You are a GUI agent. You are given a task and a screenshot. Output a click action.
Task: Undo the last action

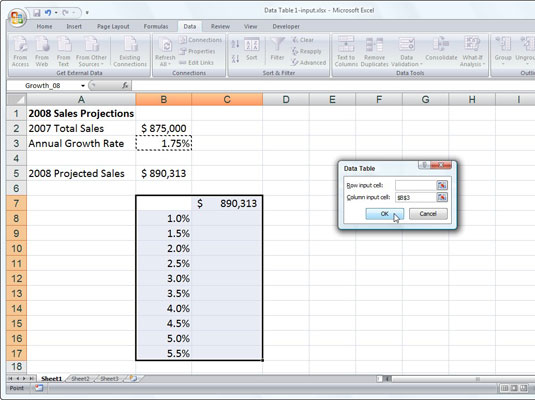coord(48,13)
